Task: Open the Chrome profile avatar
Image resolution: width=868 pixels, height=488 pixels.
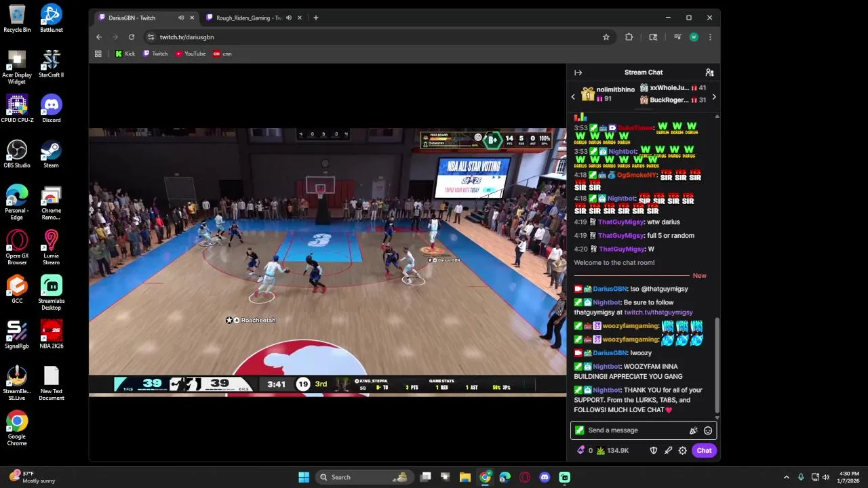Action: pos(693,37)
